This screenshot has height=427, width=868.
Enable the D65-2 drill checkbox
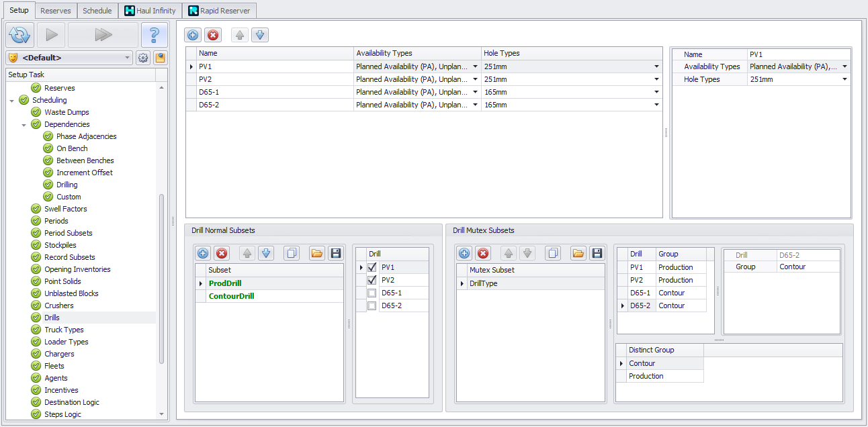372,305
